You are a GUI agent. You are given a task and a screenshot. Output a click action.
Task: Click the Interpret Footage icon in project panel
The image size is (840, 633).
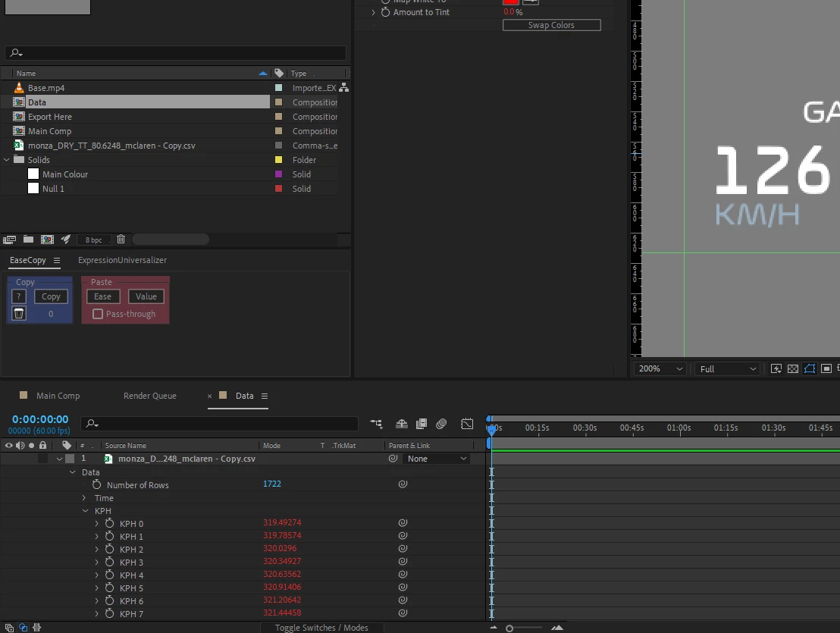pos(9,240)
